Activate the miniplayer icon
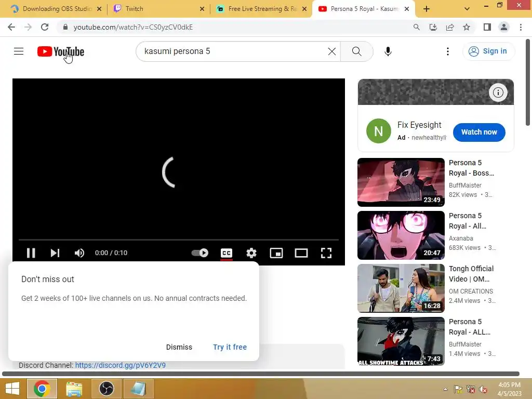Screen dimensions: 532x399 pos(276,253)
